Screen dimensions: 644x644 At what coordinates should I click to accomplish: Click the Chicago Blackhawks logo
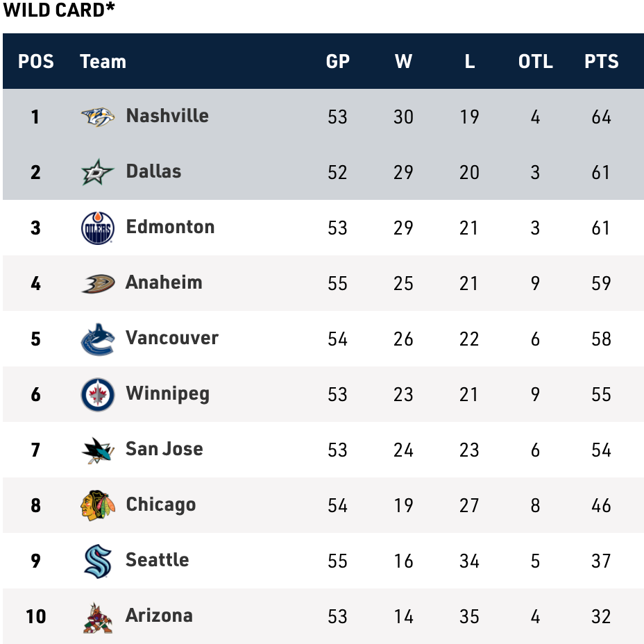click(98, 505)
